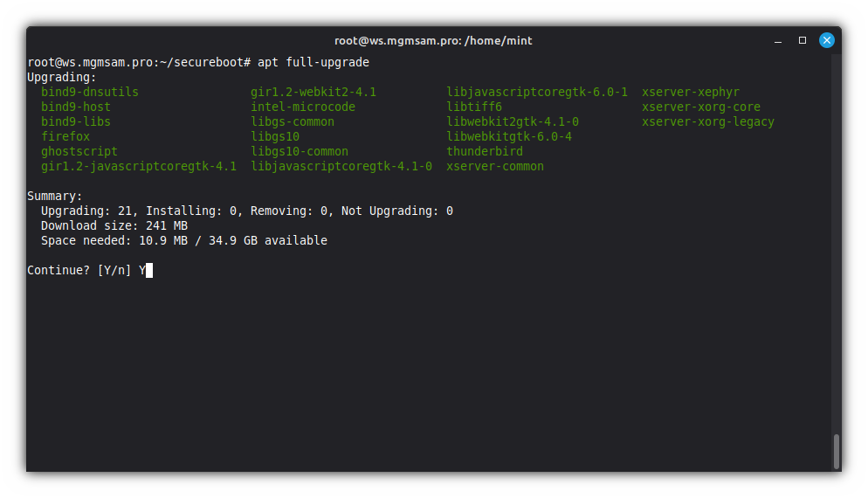Screen dimensions: 868x498
Task: Click the bind9-dnsutils package name
Action: [x=90, y=92]
